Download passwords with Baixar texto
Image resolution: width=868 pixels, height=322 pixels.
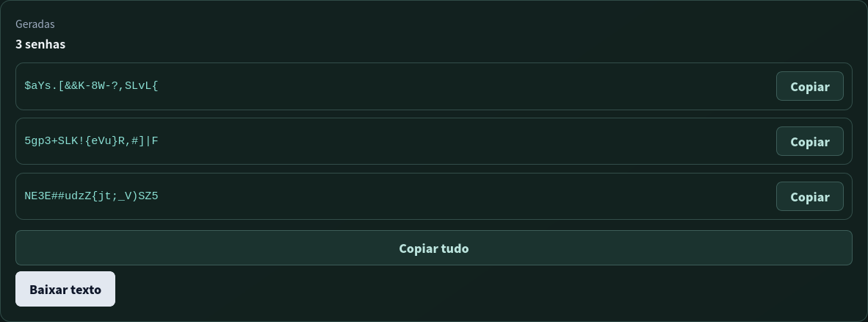pyautogui.click(x=65, y=289)
